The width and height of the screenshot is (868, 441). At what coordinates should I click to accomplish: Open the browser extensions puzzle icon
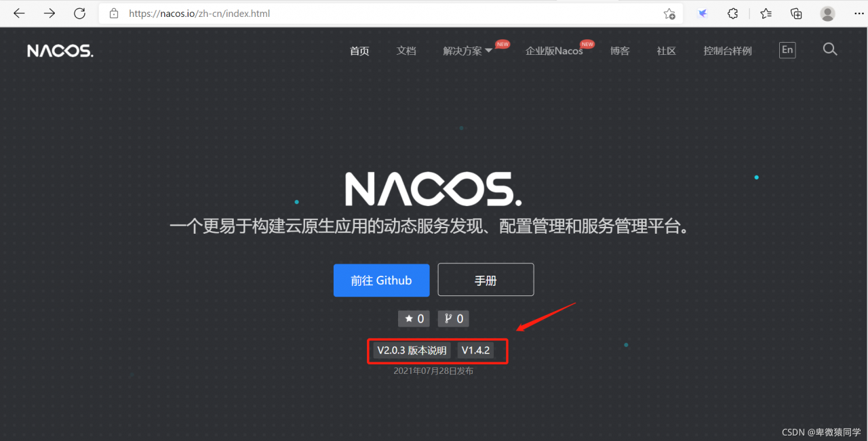click(733, 14)
